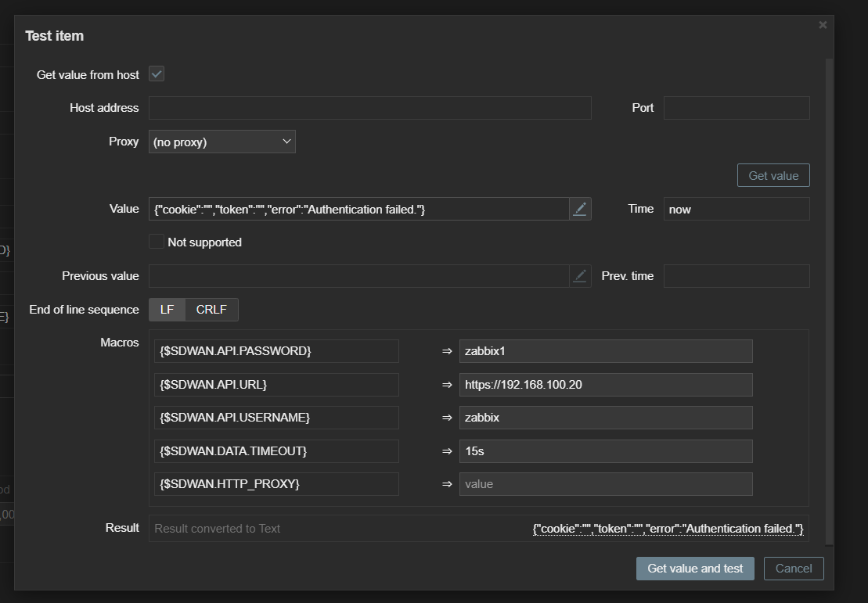Switch end of line sequence to CRLF
The height and width of the screenshot is (603, 868).
pos(211,310)
